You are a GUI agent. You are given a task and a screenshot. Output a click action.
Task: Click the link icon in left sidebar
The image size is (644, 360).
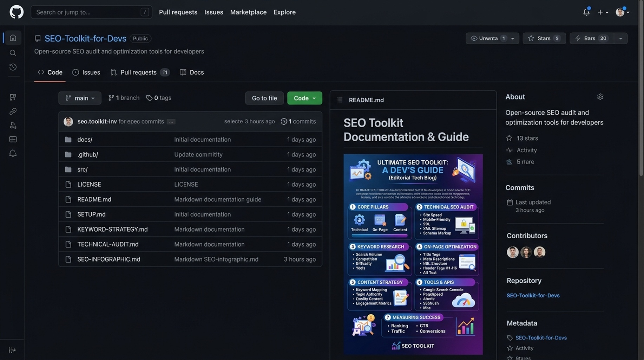click(13, 111)
